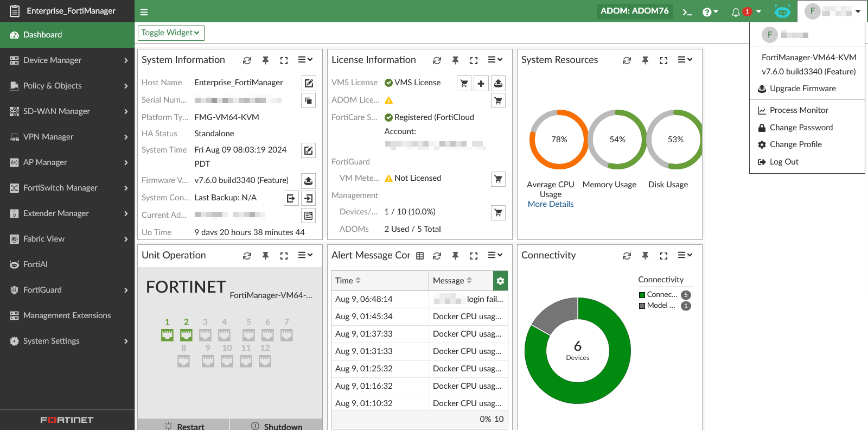
Task: Expand System Resources widget to fullscreen
Action: (663, 60)
